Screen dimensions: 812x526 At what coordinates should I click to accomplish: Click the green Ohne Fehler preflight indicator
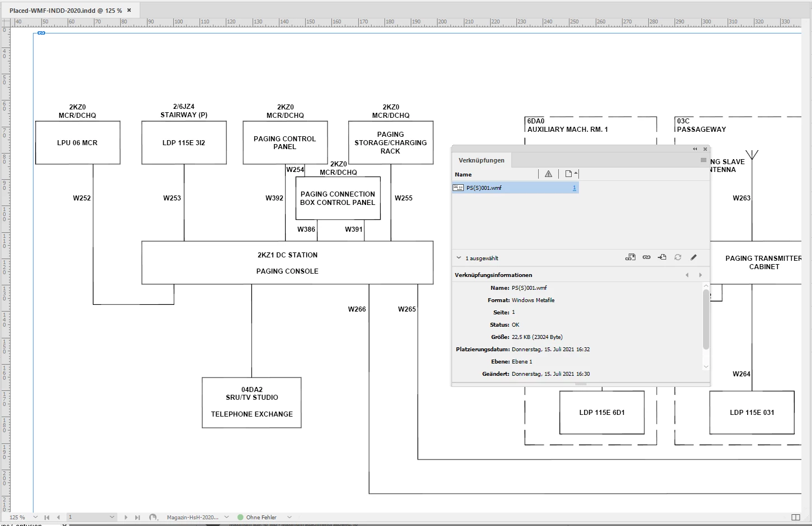tap(240, 517)
